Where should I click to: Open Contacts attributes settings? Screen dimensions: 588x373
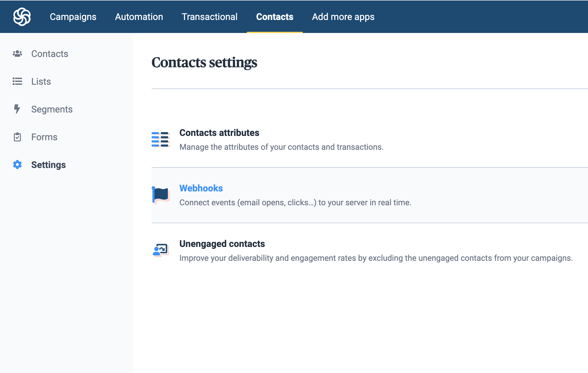219,133
